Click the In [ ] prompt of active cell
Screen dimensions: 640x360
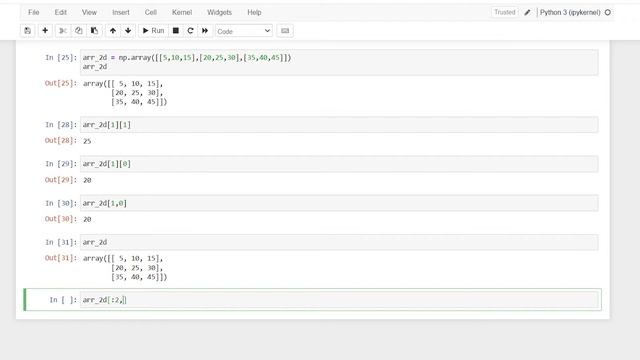click(63, 300)
